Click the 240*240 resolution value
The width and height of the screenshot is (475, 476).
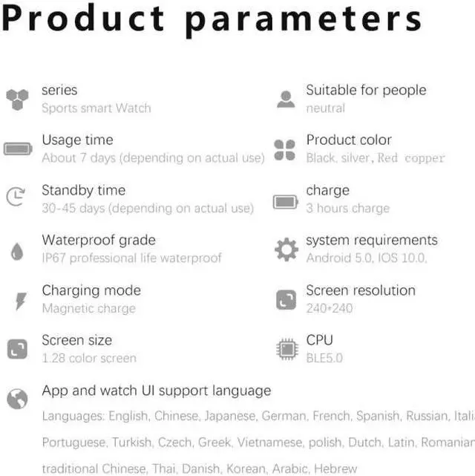coord(330,308)
